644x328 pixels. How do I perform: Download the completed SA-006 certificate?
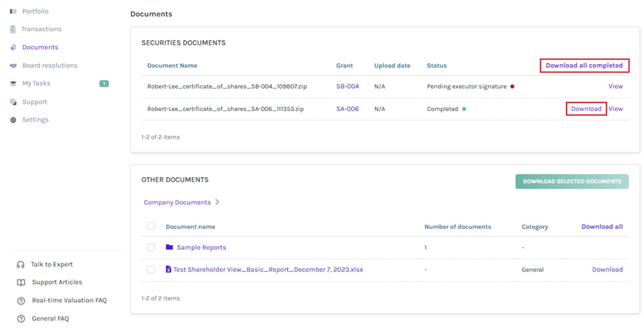click(586, 109)
